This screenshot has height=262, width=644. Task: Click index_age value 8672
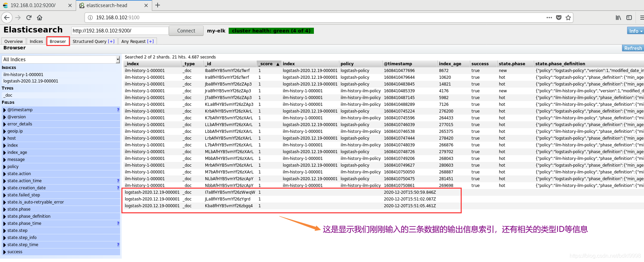(444, 71)
